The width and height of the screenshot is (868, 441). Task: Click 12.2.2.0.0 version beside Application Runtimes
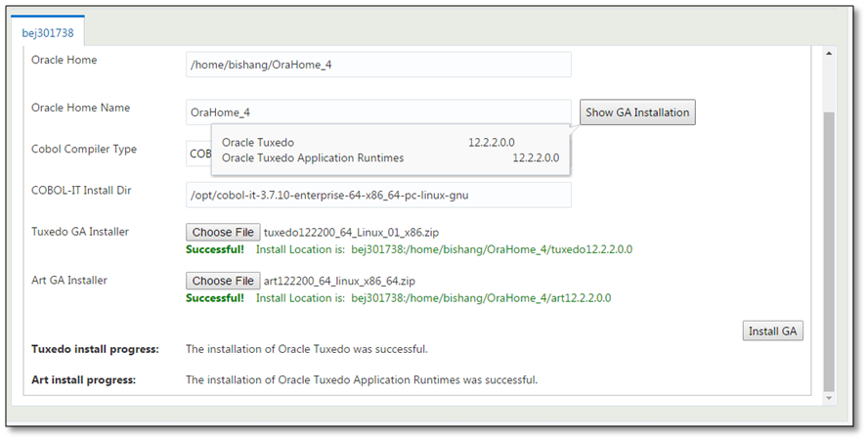click(x=536, y=157)
